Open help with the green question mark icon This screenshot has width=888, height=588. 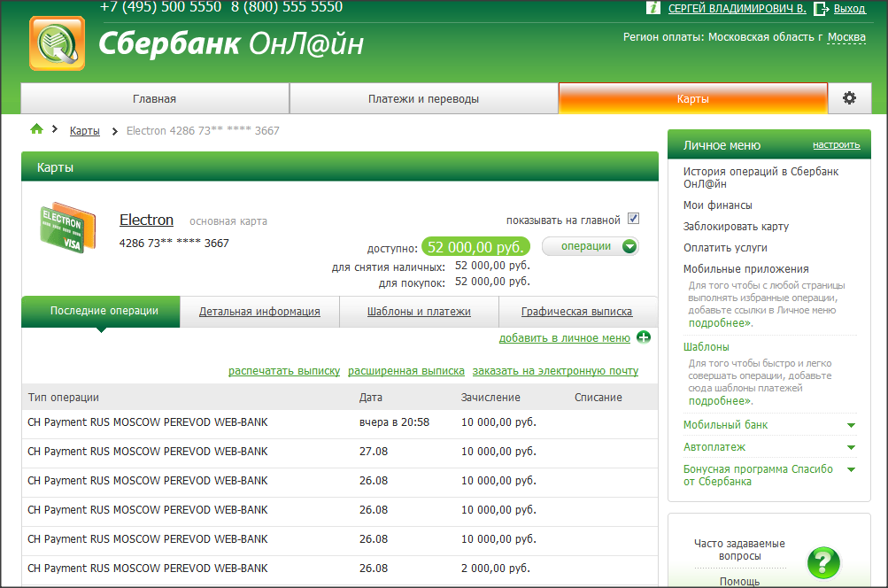(822, 561)
